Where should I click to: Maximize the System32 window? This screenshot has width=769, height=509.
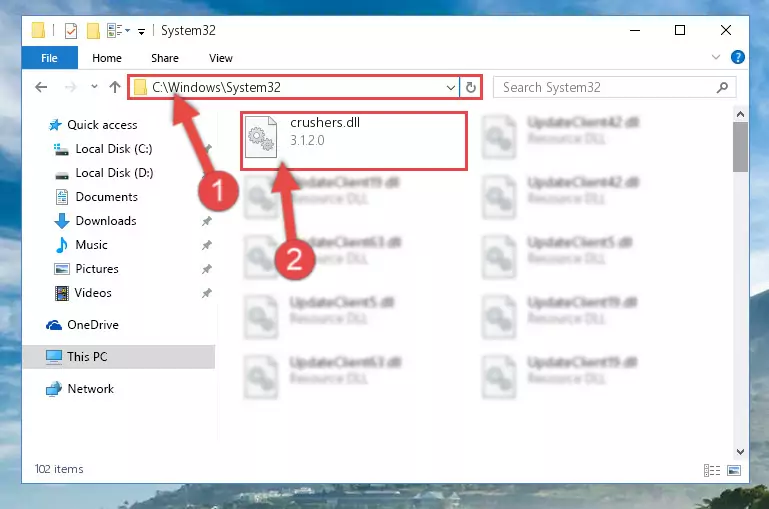click(680, 30)
